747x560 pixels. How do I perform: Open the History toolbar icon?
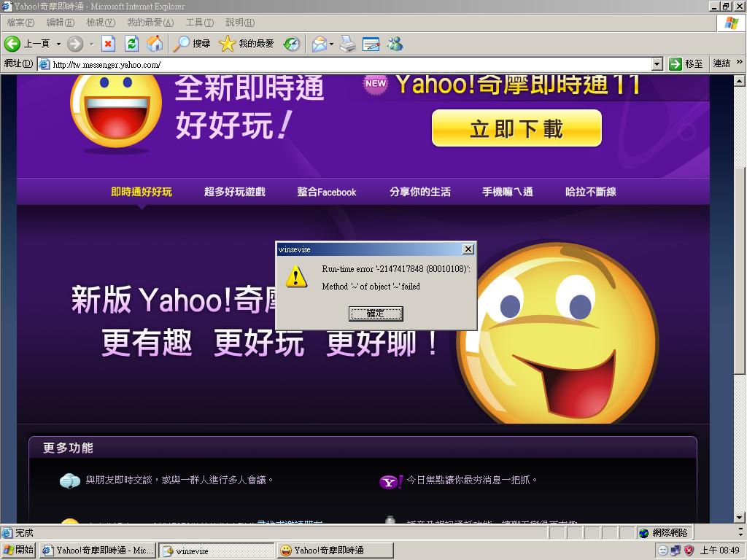pos(291,44)
